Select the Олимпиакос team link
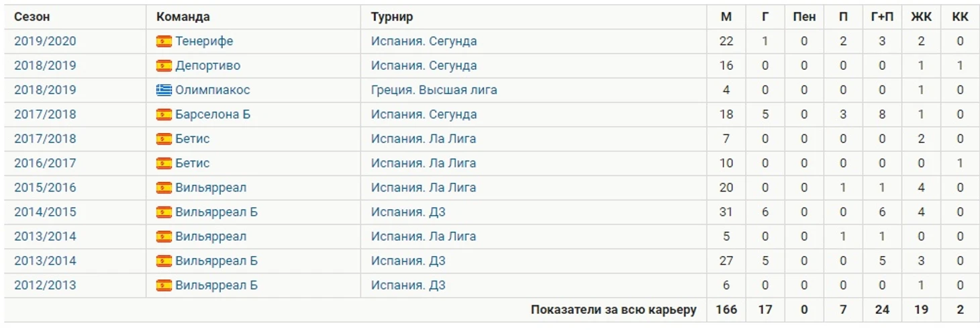Viewport: 980px width, 330px height. tap(213, 90)
